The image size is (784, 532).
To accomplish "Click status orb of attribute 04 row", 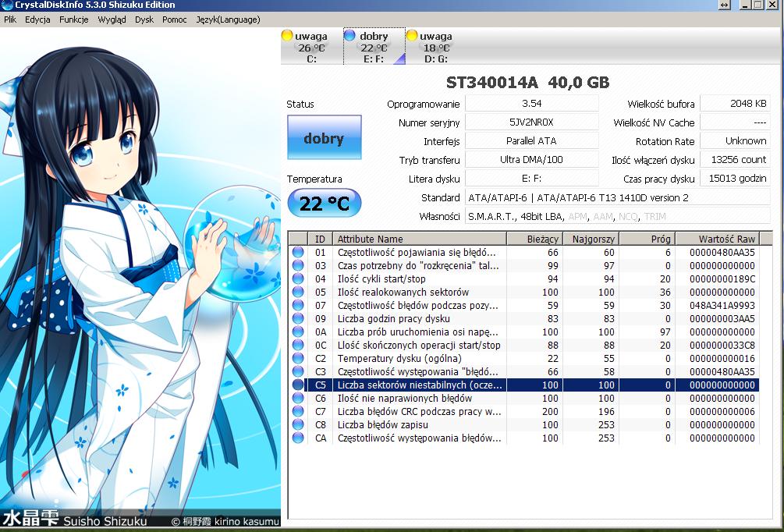I will coord(298,278).
